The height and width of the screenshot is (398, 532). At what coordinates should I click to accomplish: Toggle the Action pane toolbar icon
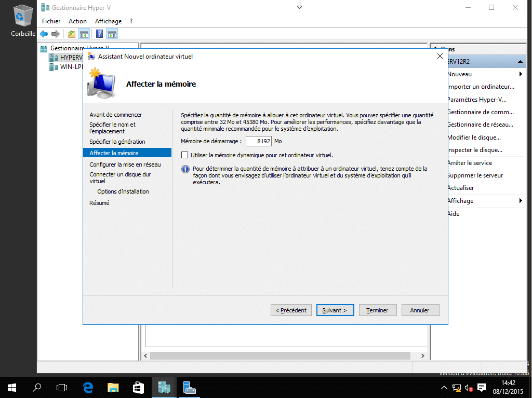point(112,34)
